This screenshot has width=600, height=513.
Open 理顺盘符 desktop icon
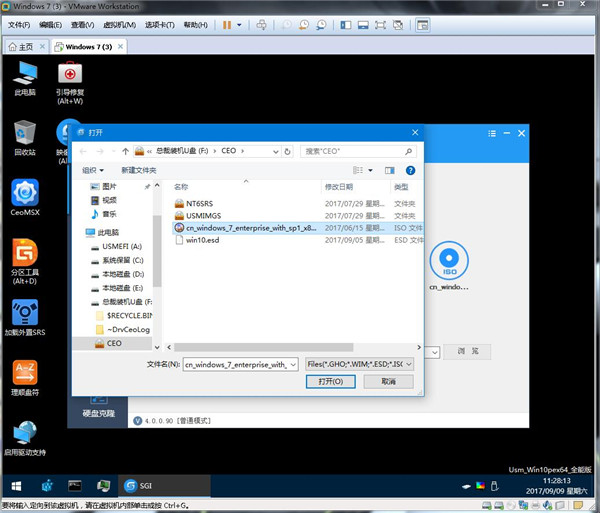pyautogui.click(x=25, y=378)
